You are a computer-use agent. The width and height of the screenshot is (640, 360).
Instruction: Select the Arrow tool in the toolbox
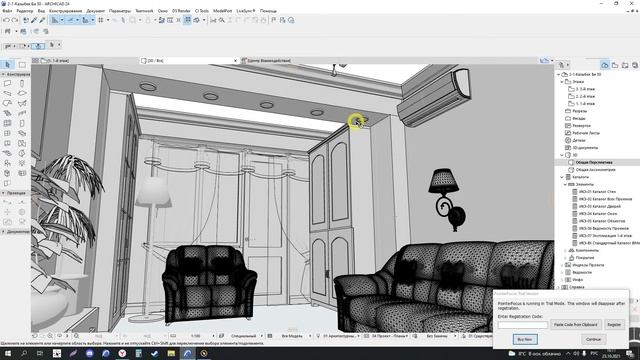(x=7, y=64)
